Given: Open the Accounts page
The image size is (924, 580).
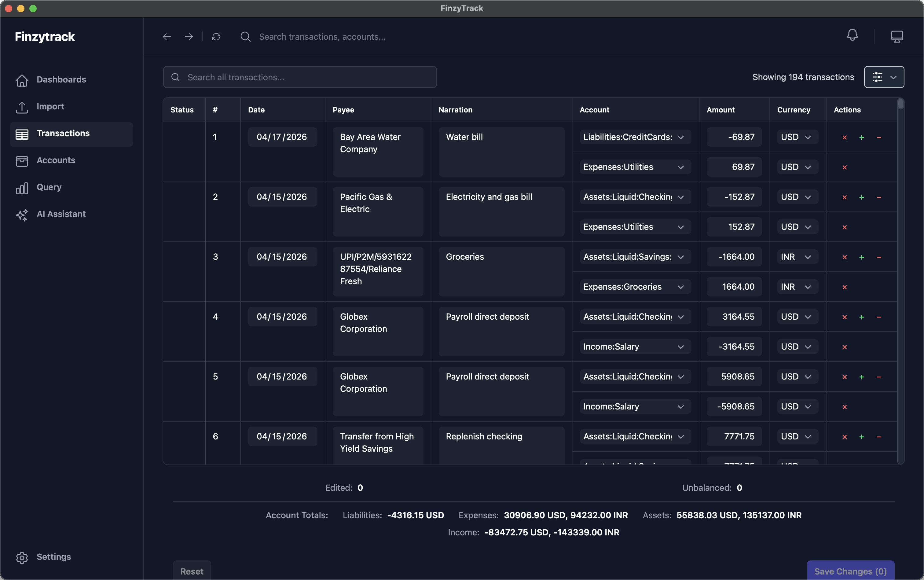Looking at the screenshot, I should pos(71,160).
